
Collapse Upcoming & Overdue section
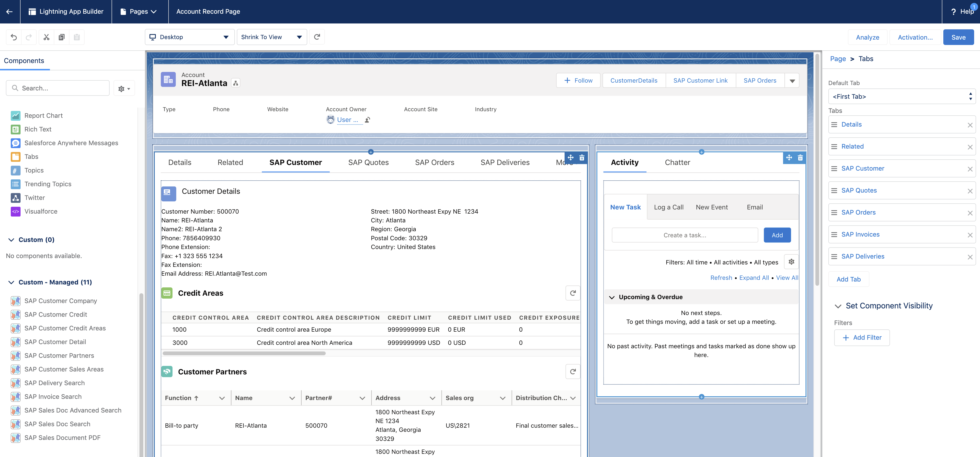(x=612, y=297)
